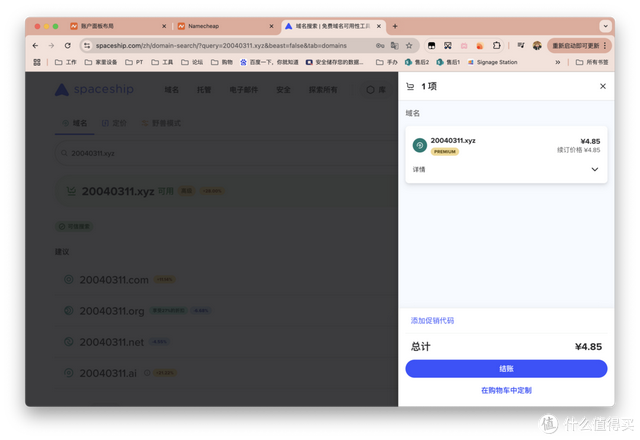640x440 pixels.
Task: Click the 添加促销代码 link
Action: pos(432,320)
